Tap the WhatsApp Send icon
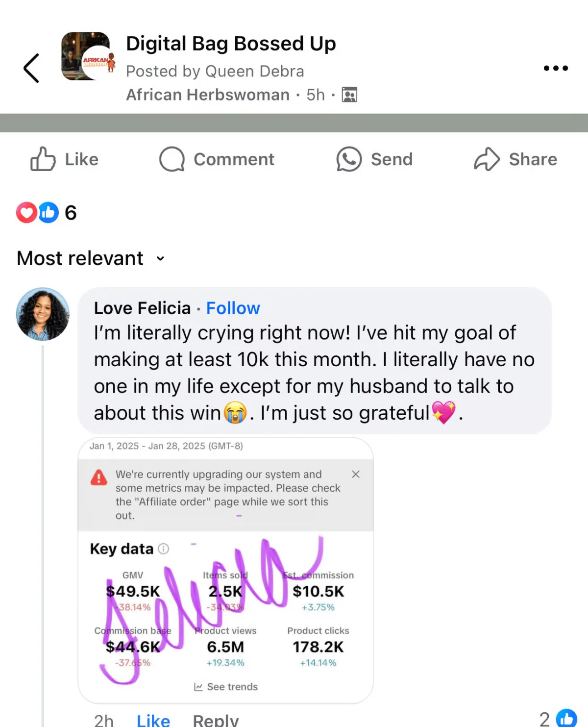This screenshot has height=727, width=588. click(349, 159)
